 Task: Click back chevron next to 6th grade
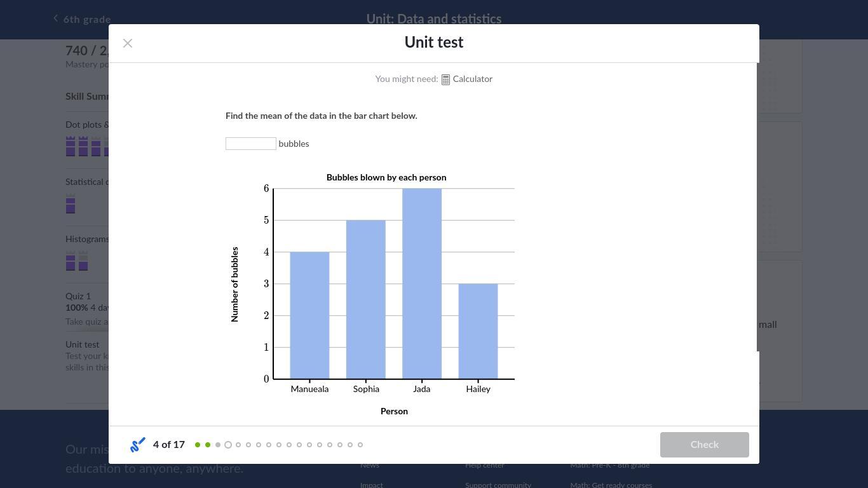pyautogui.click(x=56, y=18)
